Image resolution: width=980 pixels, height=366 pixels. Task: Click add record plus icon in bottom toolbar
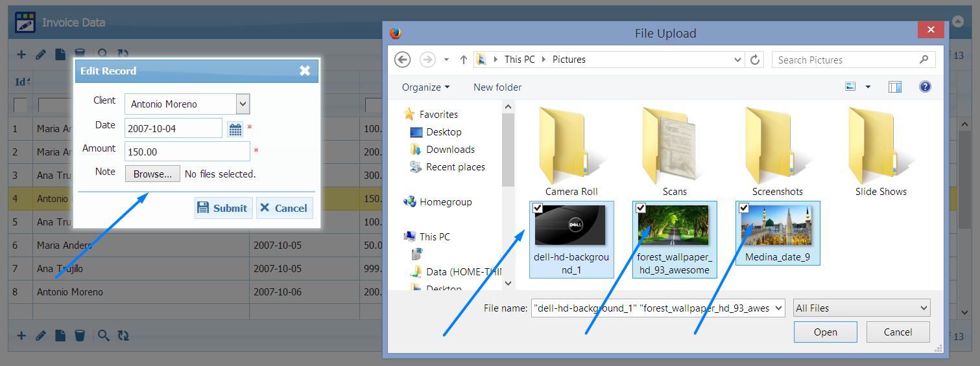point(21,335)
